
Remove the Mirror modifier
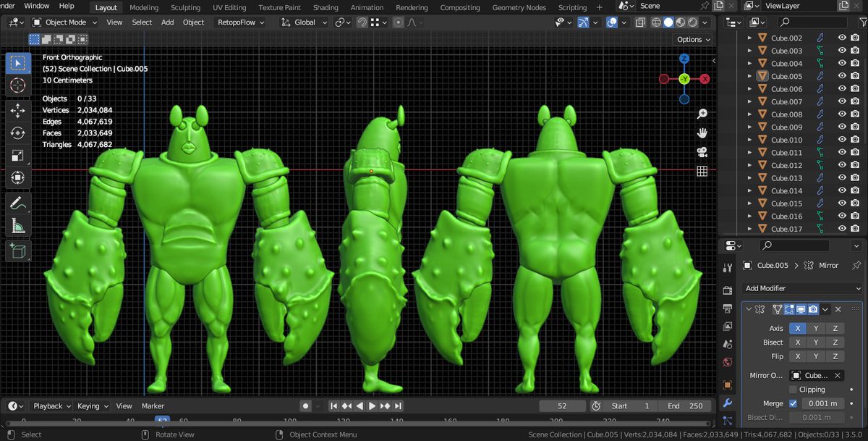(838, 309)
